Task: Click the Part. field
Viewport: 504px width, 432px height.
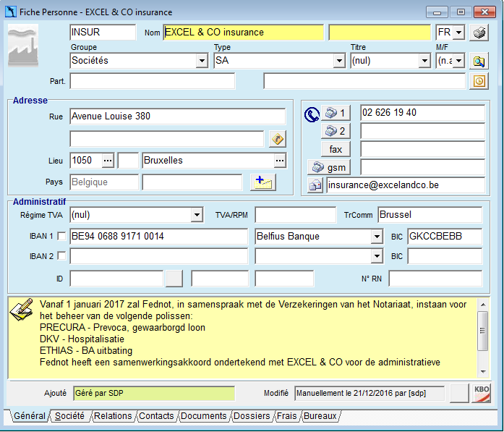Action: [153, 81]
